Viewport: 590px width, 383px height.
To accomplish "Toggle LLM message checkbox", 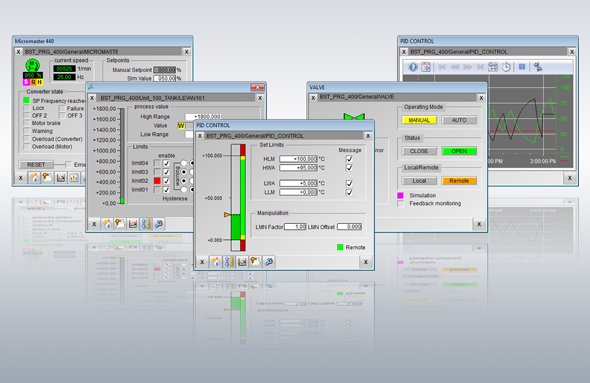I will (349, 192).
